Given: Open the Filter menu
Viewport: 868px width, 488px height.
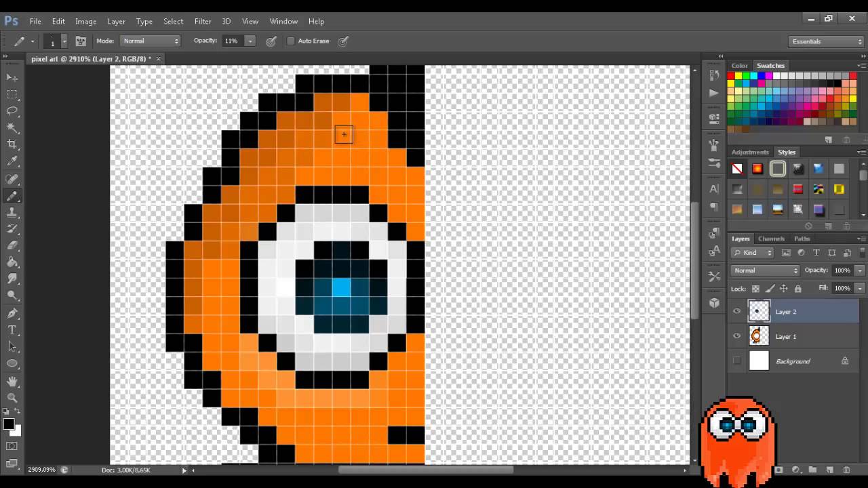Looking at the screenshot, I should 203,21.
